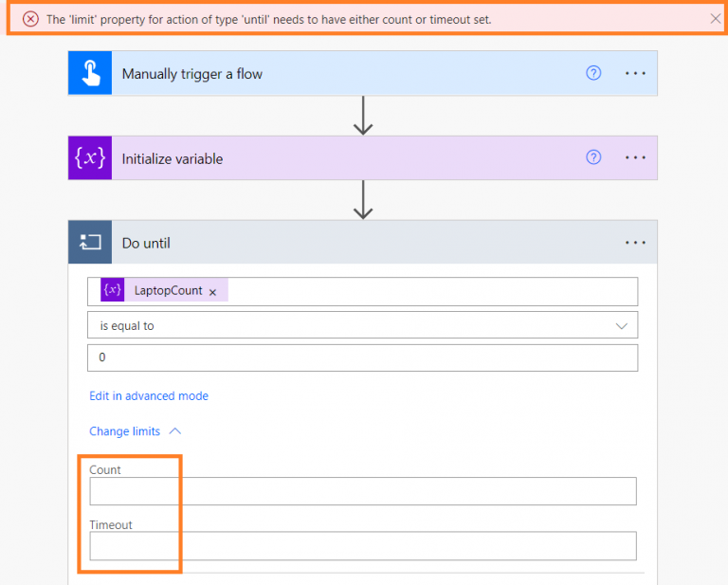The image size is (728, 585).
Task: Click the arrow above the Do until step
Action: 363,199
